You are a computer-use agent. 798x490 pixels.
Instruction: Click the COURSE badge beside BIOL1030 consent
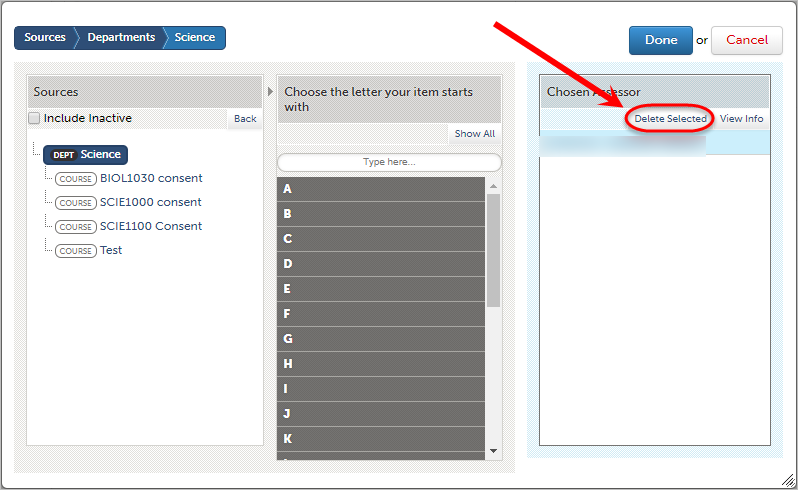pos(76,179)
